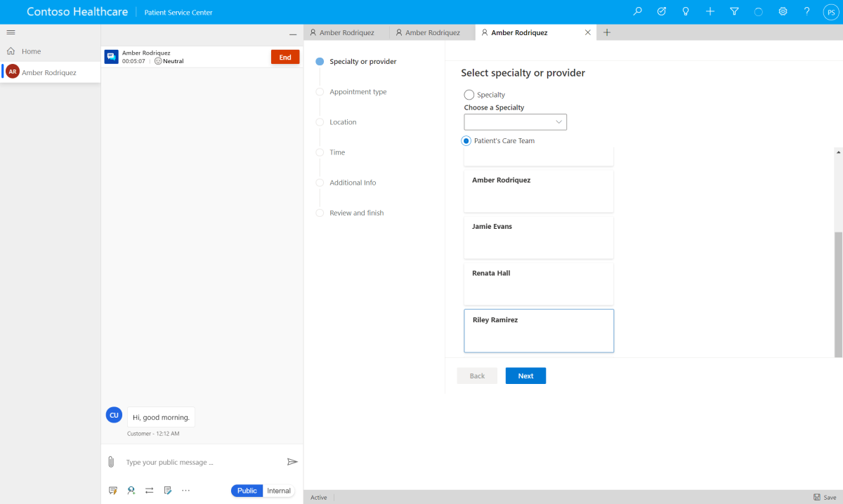Go to Appointment type step

(x=358, y=92)
